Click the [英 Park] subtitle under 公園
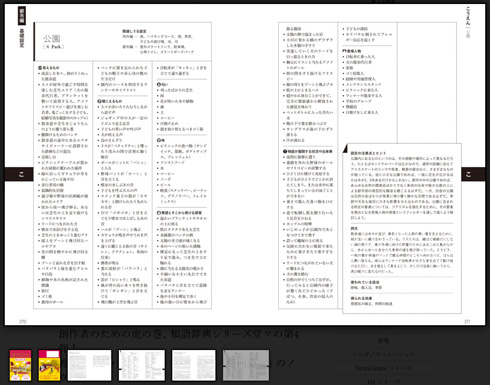This screenshot has width=490, height=385. coord(53,47)
